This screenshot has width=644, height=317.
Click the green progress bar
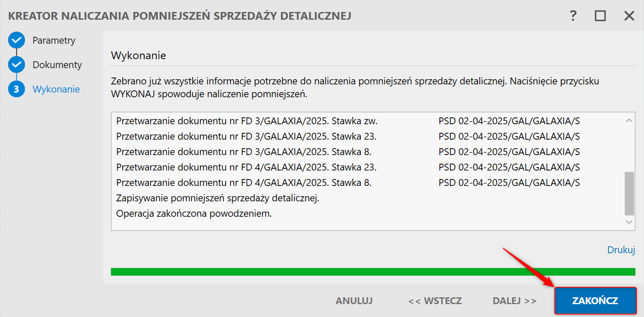pos(373,272)
